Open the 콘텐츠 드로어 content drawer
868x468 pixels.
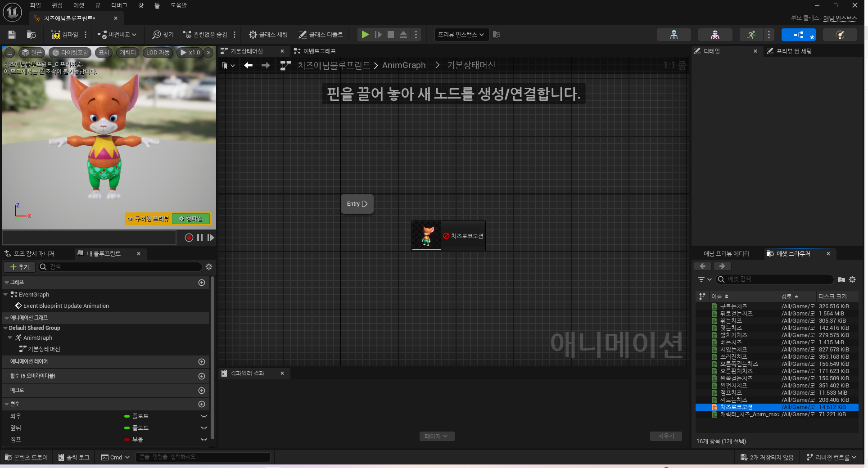[26, 457]
